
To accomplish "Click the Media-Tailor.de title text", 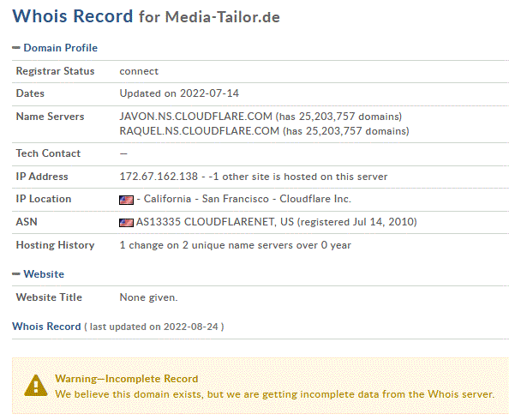I will [222, 17].
